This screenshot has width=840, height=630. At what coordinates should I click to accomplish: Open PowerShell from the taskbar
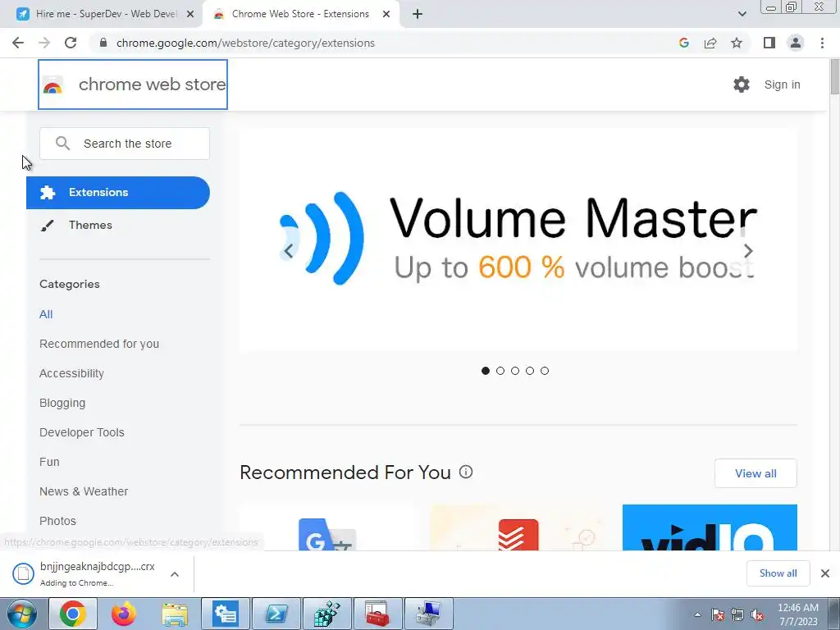pyautogui.click(x=276, y=614)
